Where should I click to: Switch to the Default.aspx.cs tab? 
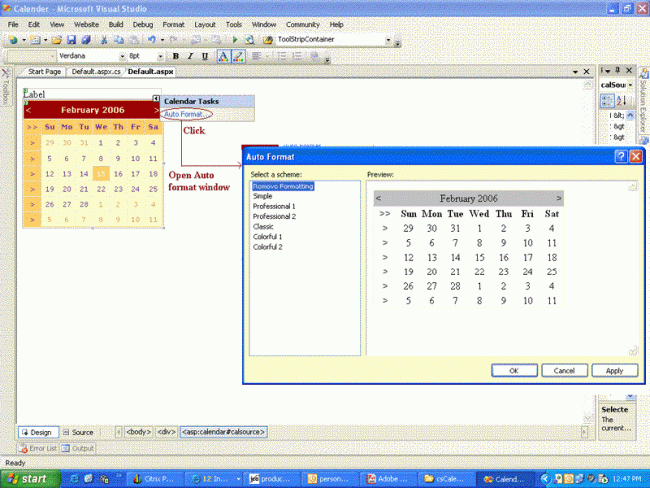(x=96, y=72)
